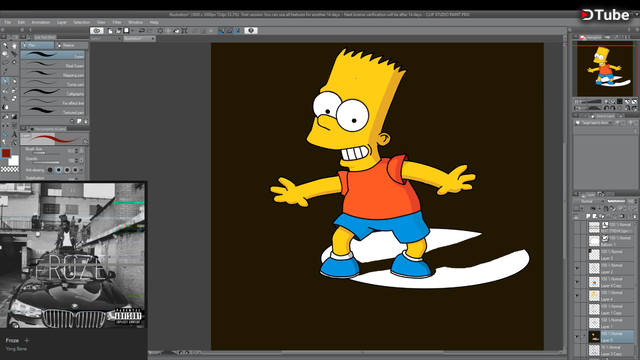640x360 pixels.
Task: Select the Pen tool in tool palette
Action: point(5,81)
